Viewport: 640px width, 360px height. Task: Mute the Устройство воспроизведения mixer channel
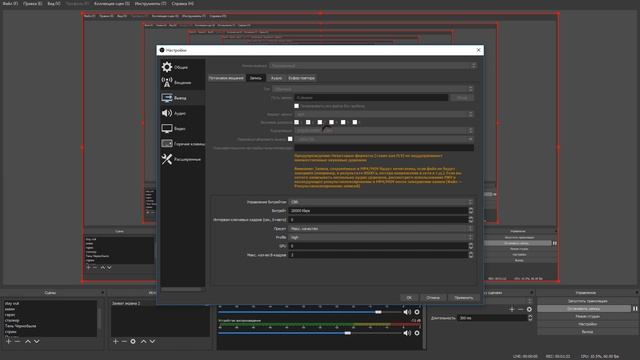[x=407, y=333]
